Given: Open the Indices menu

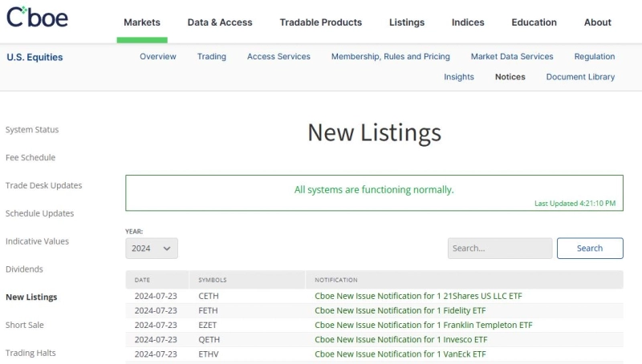Looking at the screenshot, I should point(468,22).
